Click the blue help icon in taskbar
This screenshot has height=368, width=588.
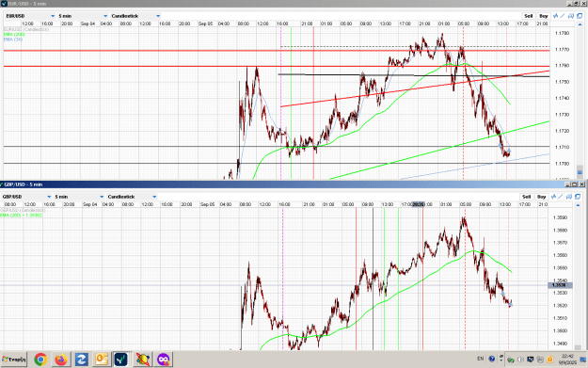(x=492, y=359)
